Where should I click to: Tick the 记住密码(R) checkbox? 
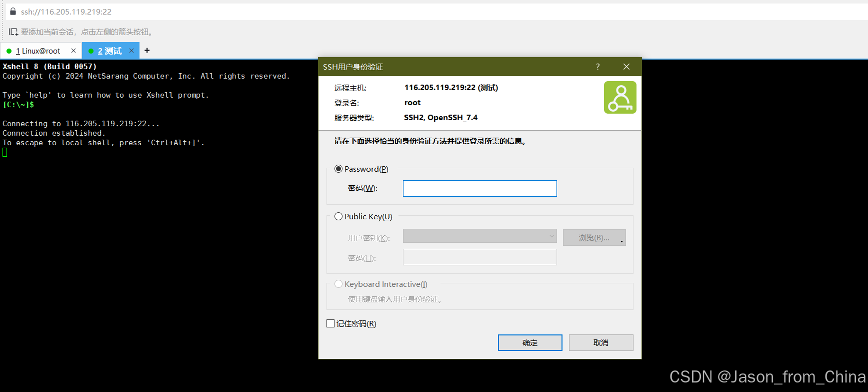coord(330,323)
